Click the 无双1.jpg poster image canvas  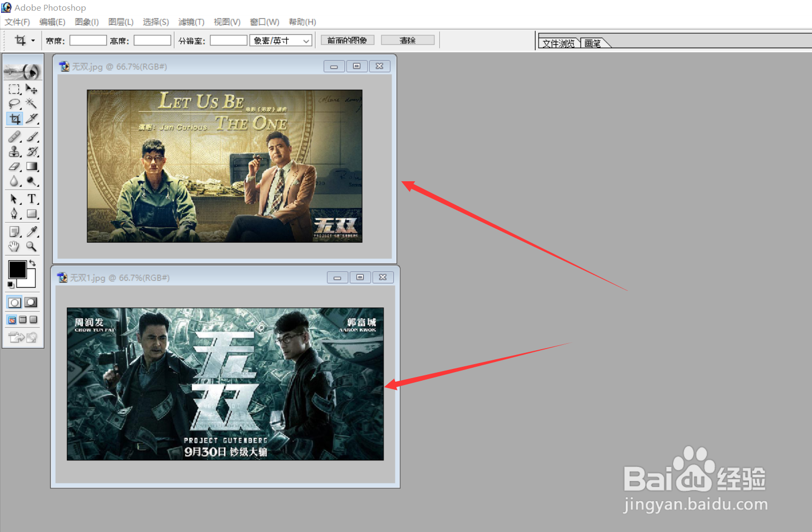[225, 384]
